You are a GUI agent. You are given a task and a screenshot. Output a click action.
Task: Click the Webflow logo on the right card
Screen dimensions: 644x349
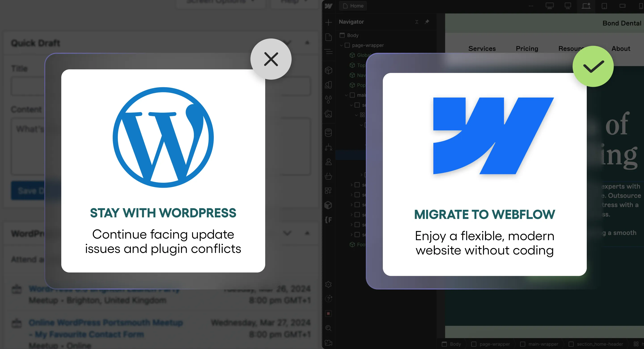(x=494, y=136)
